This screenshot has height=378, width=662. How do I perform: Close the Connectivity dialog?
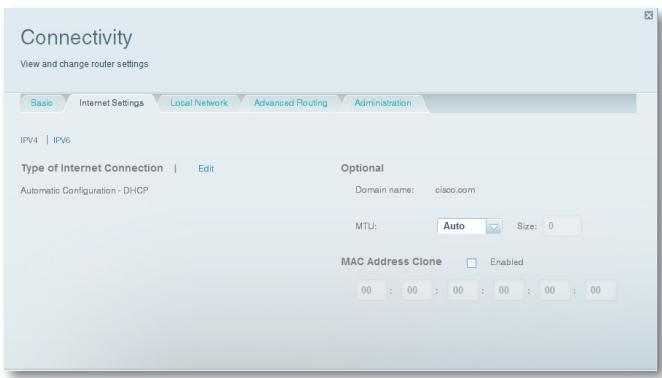point(648,15)
